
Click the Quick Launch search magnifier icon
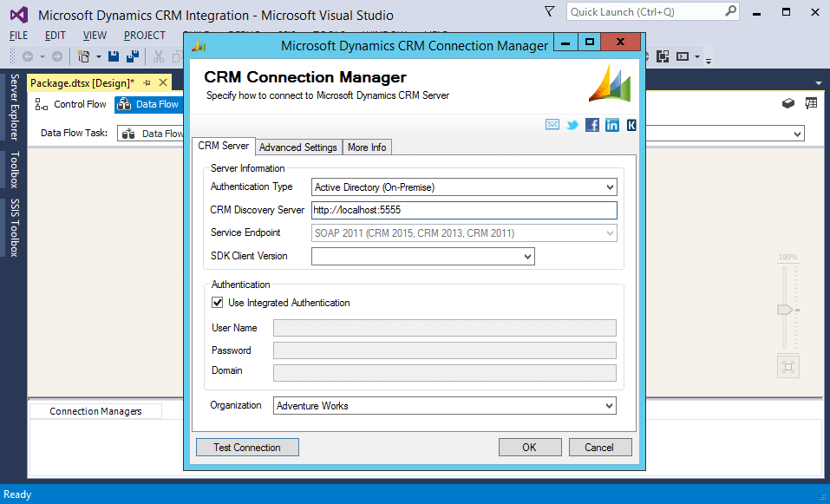tap(731, 11)
